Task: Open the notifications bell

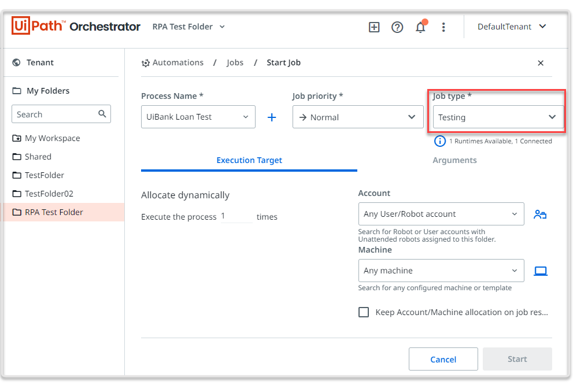Action: coord(420,27)
